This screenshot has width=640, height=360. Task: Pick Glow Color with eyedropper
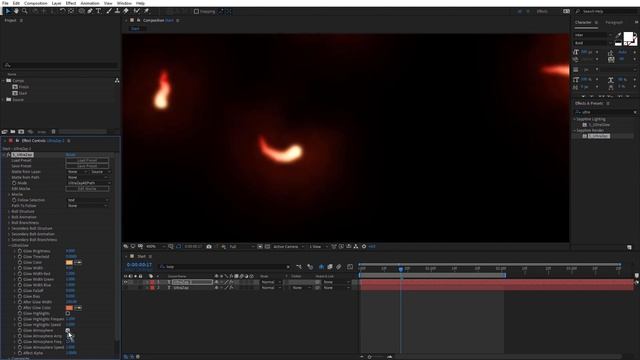pyautogui.click(x=78, y=262)
